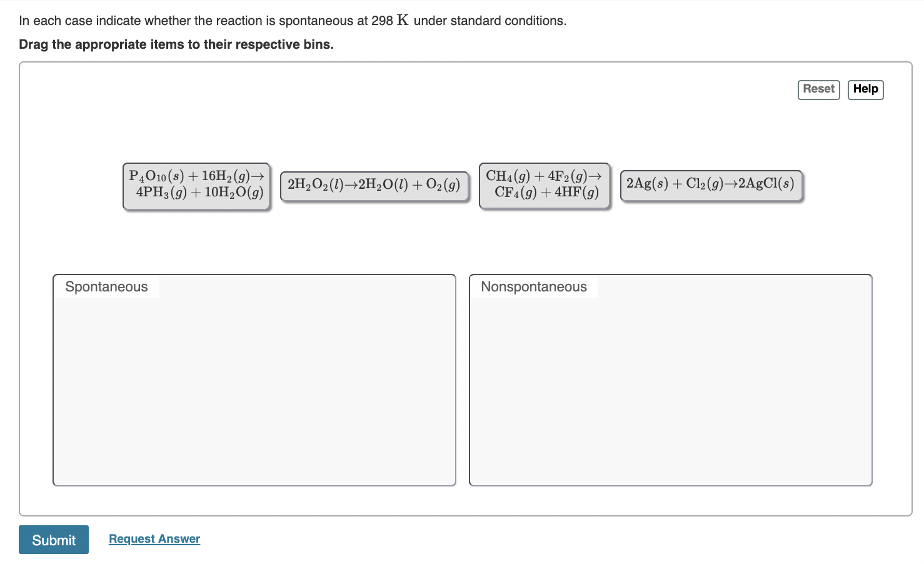Open the Request Answer link
The height and width of the screenshot is (564, 924).
click(x=154, y=538)
